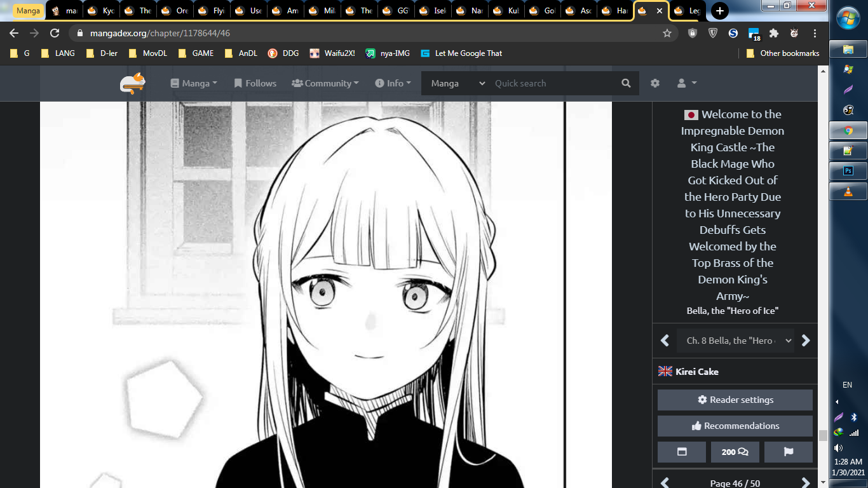Open the Chrome profile avatar
This screenshot has width=868, height=488.
pos(794,33)
